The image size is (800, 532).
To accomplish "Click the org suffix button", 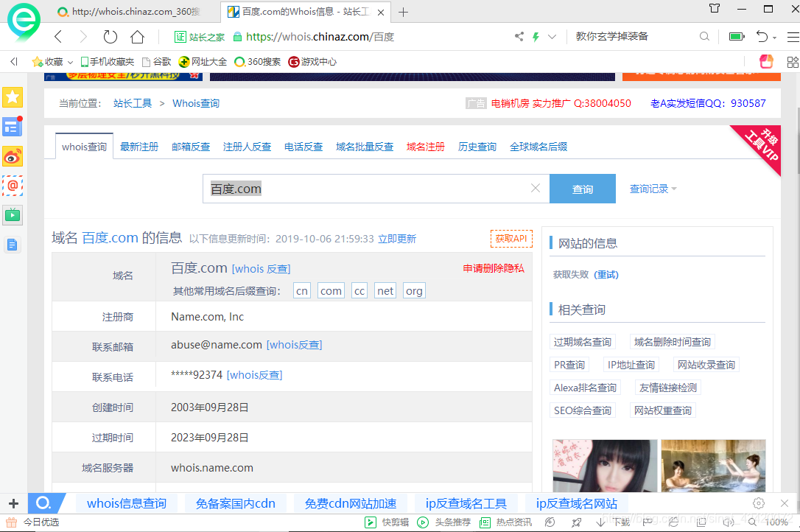I will tap(414, 291).
